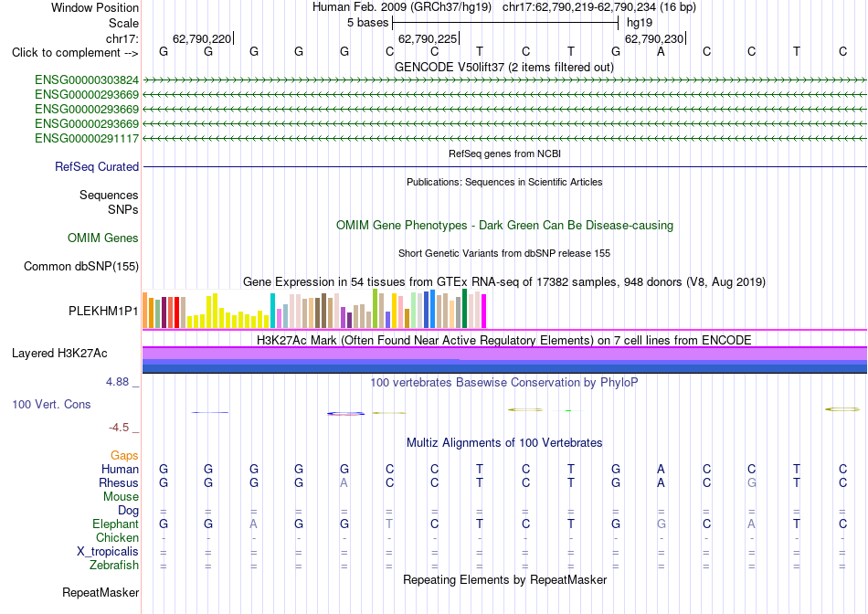Select the ENSG00000291117 gene label

coord(87,138)
